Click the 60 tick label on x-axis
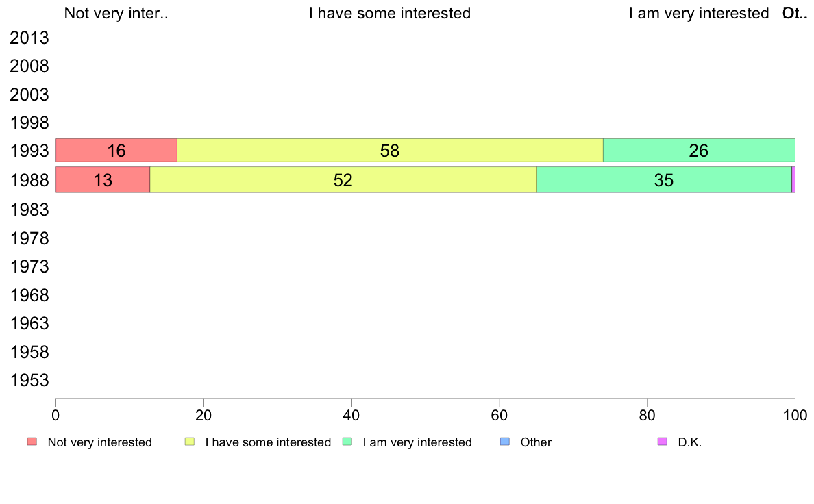This screenshot has height=504, width=814. tap(500, 415)
